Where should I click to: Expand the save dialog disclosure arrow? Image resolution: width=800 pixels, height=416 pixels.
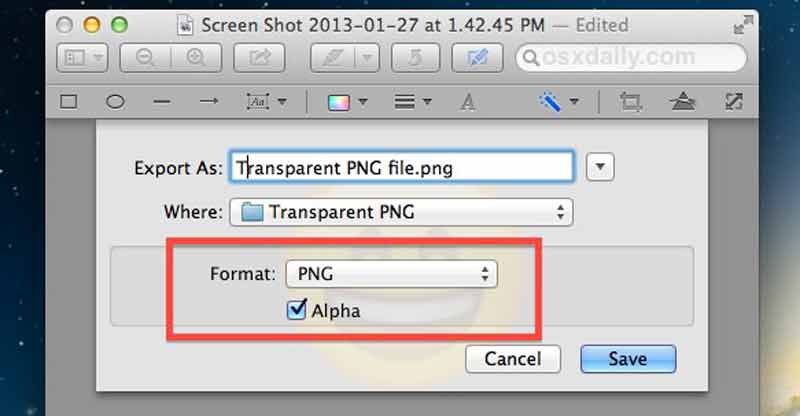coord(599,167)
